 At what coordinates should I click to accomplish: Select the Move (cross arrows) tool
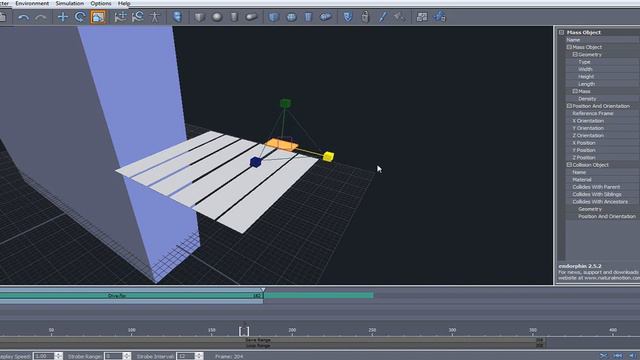[62, 17]
